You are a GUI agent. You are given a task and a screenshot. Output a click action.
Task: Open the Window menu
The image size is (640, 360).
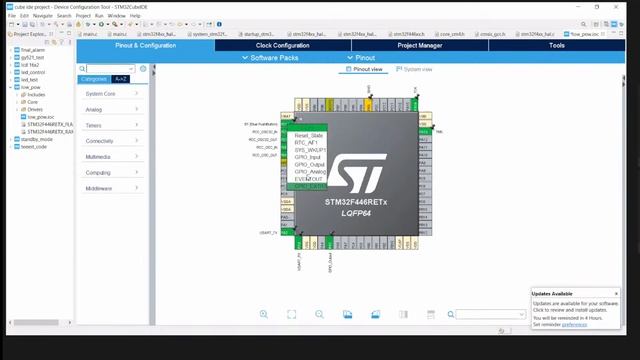[116, 16]
